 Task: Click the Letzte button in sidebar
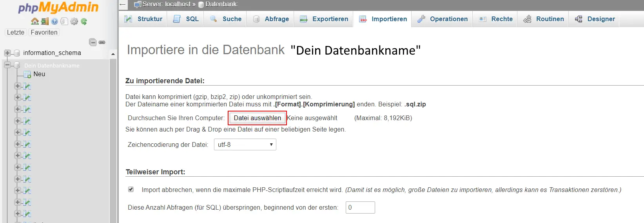[x=16, y=32]
